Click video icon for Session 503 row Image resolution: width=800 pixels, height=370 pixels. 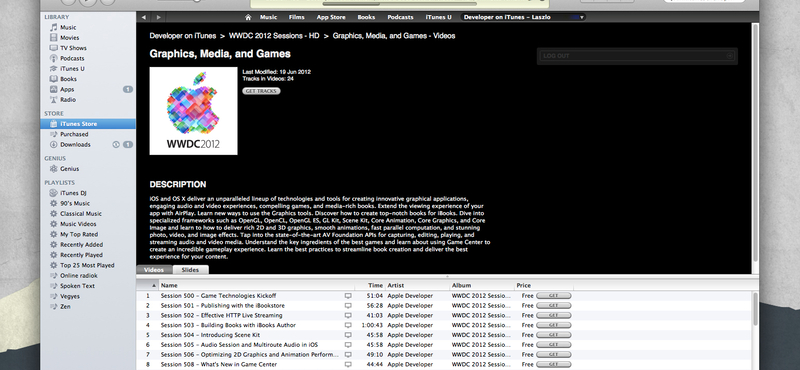point(348,325)
